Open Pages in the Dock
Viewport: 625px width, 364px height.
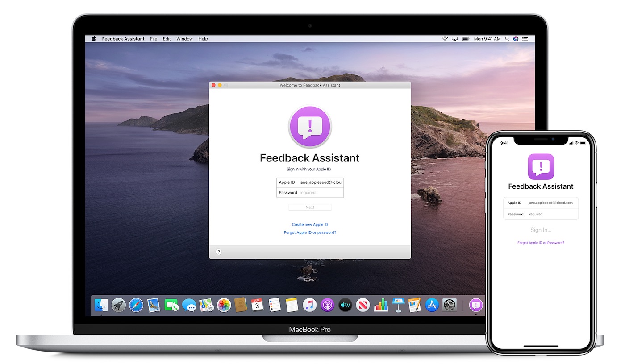click(x=415, y=305)
